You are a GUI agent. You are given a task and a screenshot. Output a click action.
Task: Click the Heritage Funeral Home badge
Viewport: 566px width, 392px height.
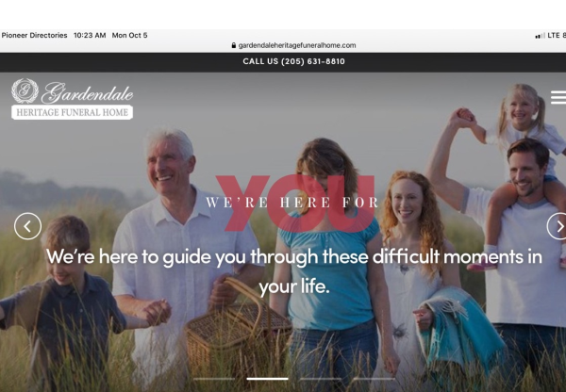[x=73, y=112]
